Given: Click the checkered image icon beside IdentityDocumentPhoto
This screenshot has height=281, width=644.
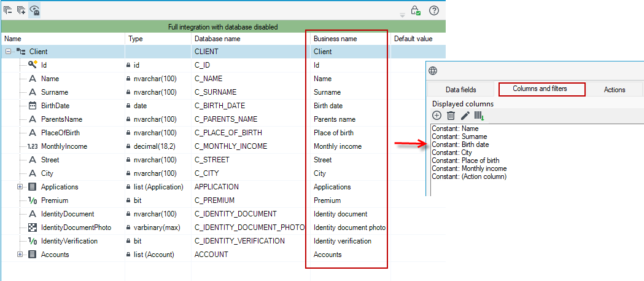Looking at the screenshot, I should pyautogui.click(x=33, y=228).
